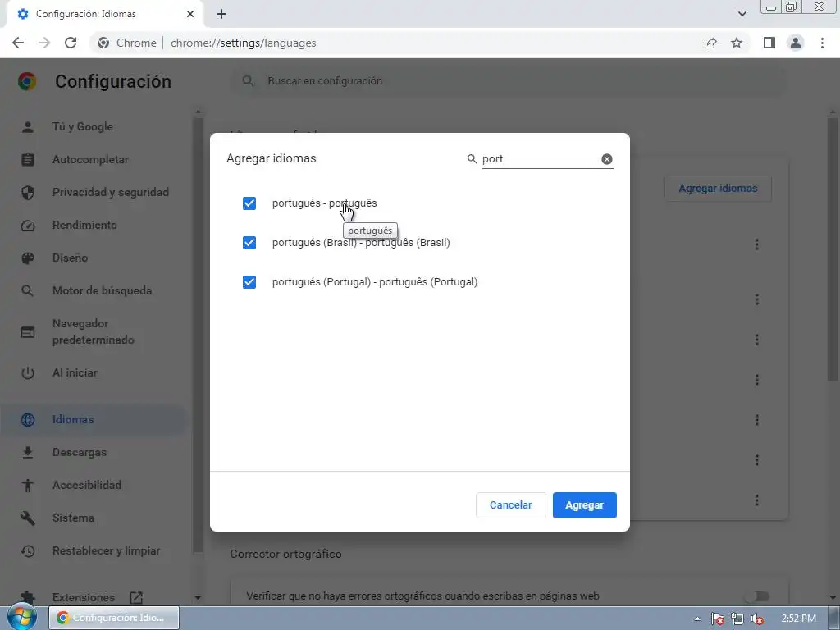This screenshot has width=840, height=630.
Task: Click the sidebar scrollbar down arrow
Action: point(198,597)
